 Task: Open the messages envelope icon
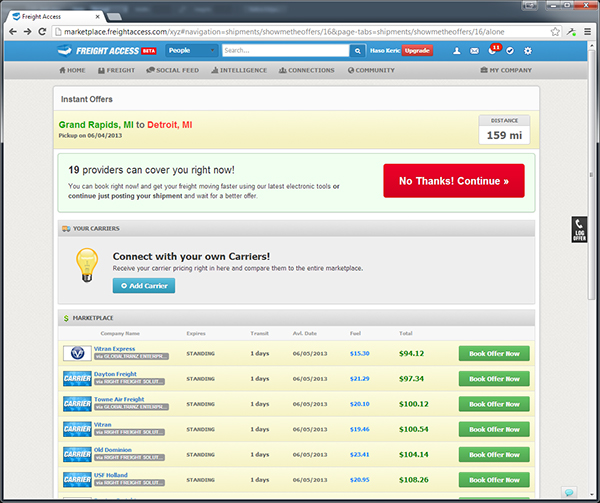coord(474,51)
